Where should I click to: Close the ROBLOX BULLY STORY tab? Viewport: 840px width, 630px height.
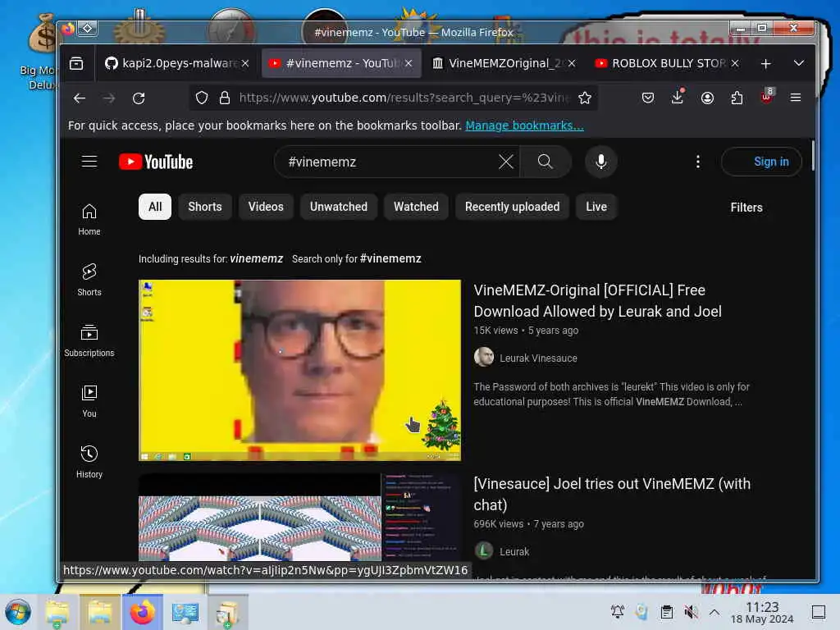pos(735,63)
